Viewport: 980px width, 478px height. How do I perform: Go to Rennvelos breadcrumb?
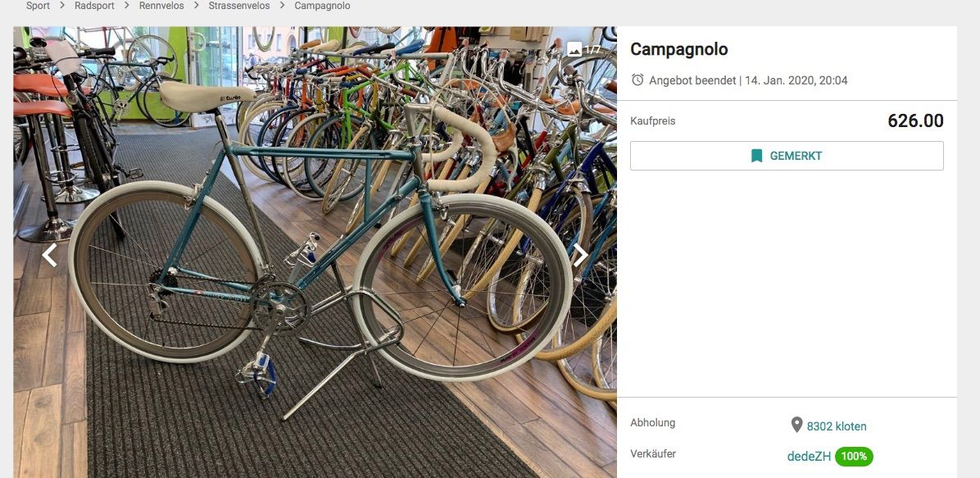coord(160,6)
